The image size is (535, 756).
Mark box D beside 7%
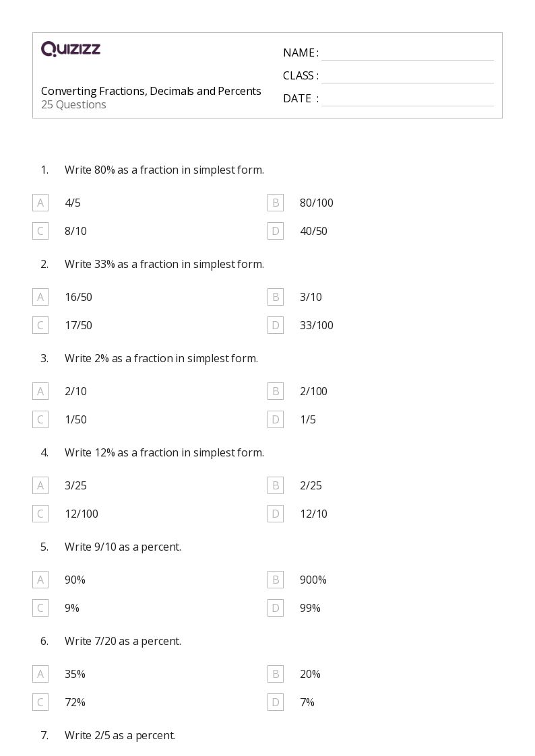[x=276, y=702]
